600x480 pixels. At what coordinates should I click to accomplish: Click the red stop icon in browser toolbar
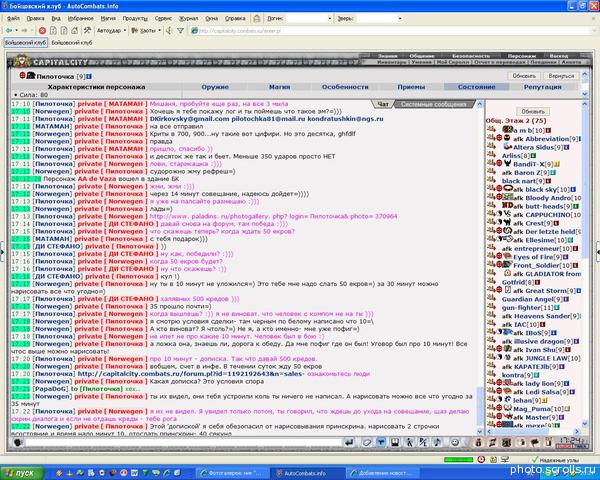pos(42,31)
